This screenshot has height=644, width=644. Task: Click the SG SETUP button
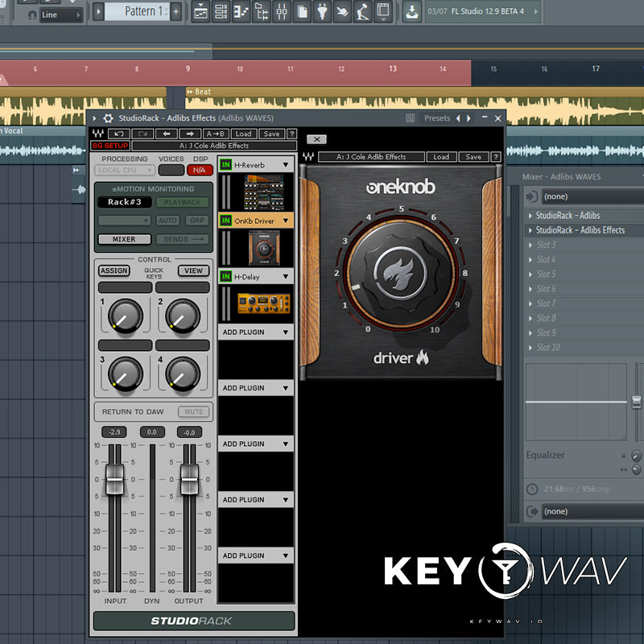pos(110,146)
